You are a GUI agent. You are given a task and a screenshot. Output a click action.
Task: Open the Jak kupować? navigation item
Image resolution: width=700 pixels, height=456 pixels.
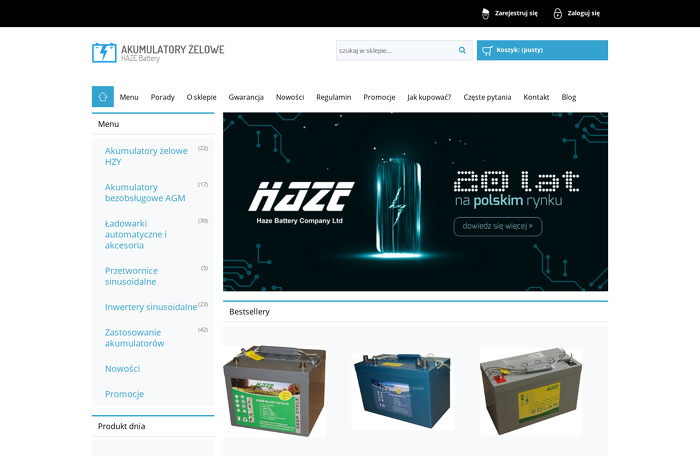click(429, 97)
